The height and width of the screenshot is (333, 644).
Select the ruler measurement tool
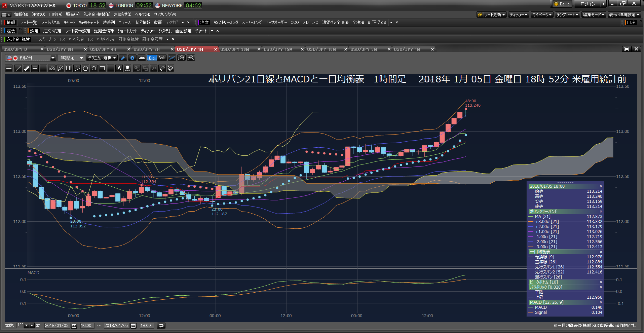pyautogui.click(x=27, y=68)
